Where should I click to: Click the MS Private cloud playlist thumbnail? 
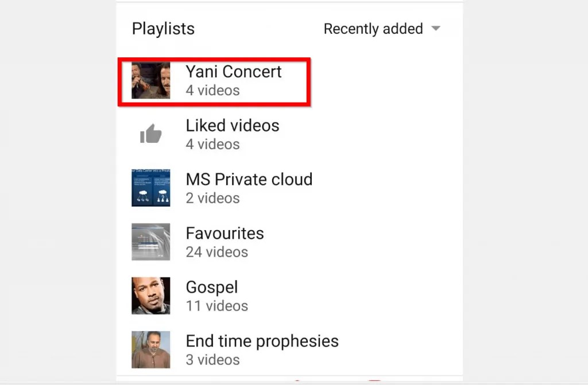(150, 188)
